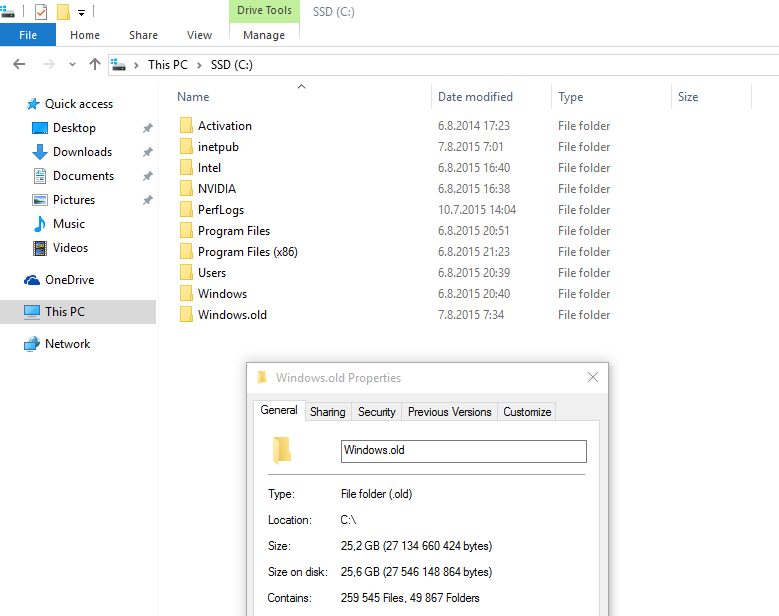
Task: Click SSD (C:) in the address bar
Action: (232, 65)
